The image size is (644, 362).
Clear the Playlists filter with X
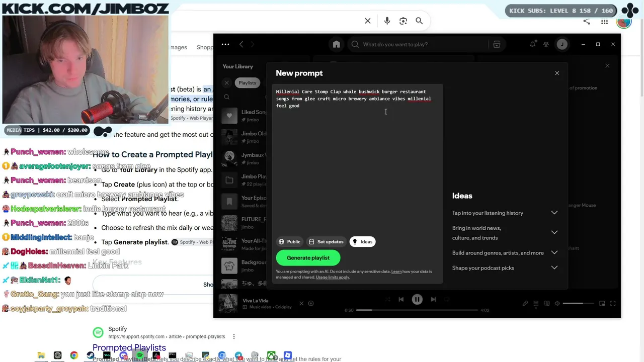click(x=226, y=83)
